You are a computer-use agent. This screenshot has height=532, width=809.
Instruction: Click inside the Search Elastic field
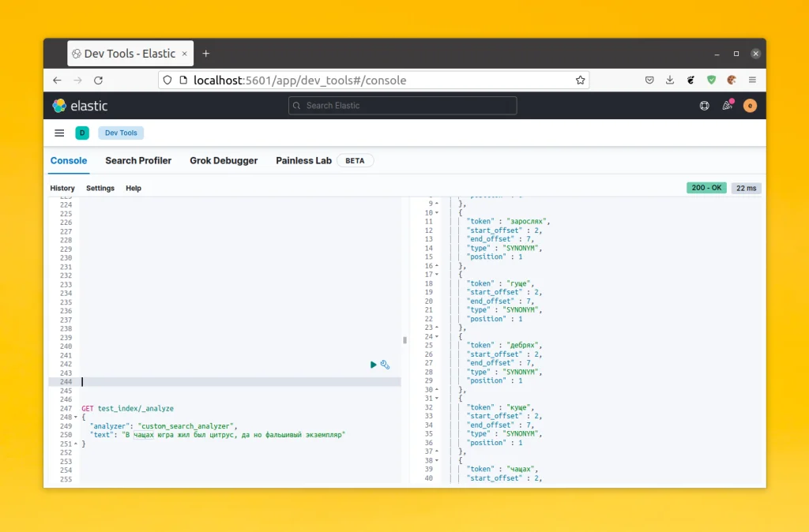(402, 105)
